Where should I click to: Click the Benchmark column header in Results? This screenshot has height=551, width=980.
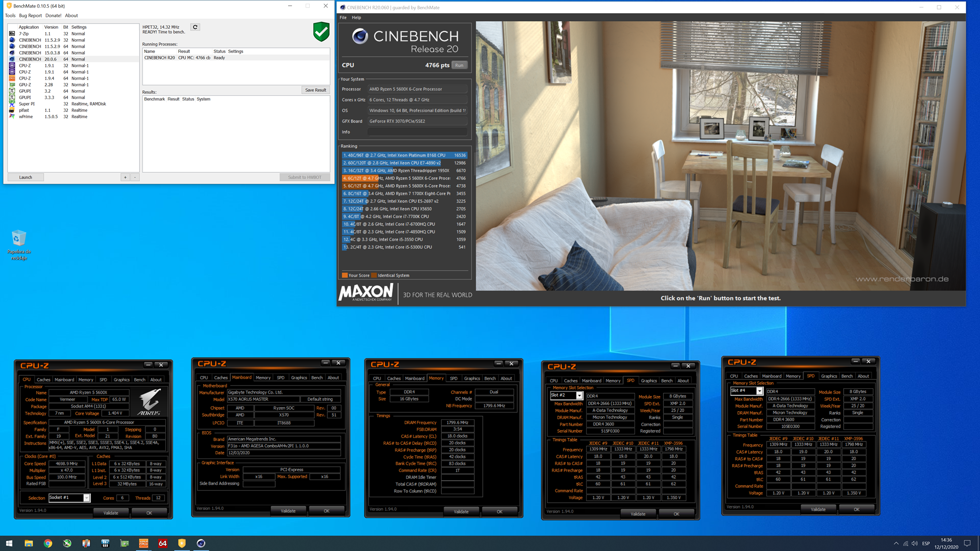[155, 99]
